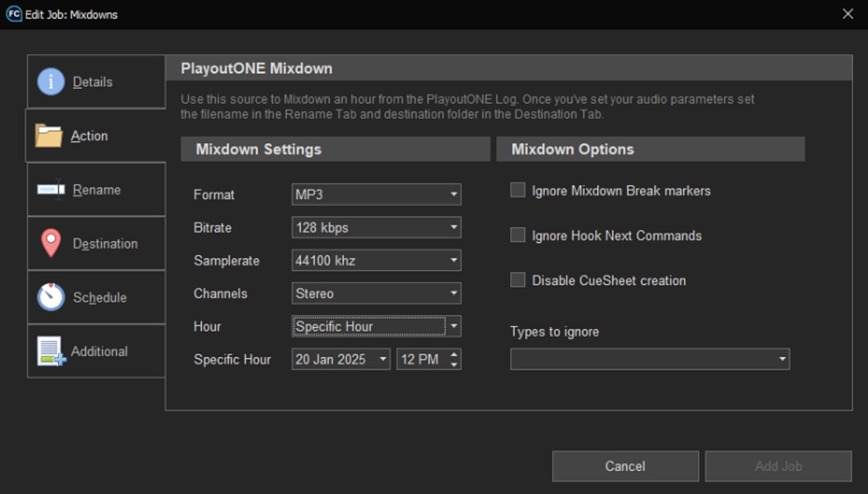
Task: Open the Format dropdown showing MP3
Action: (377, 194)
